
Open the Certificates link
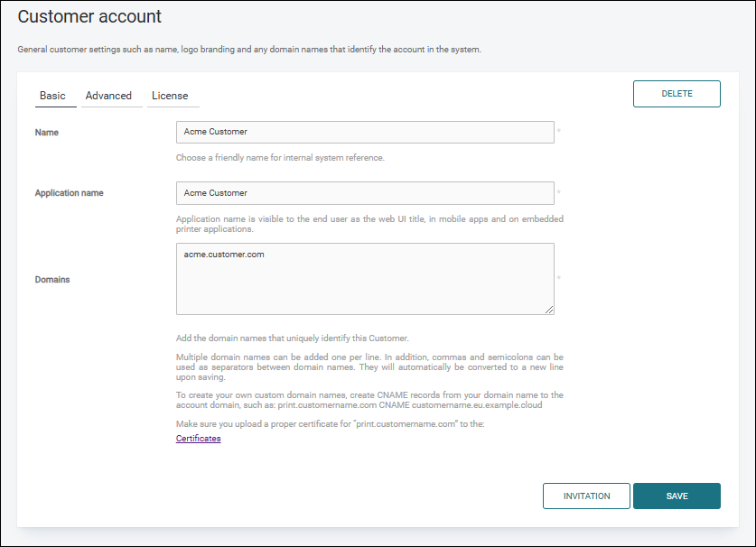pos(198,438)
